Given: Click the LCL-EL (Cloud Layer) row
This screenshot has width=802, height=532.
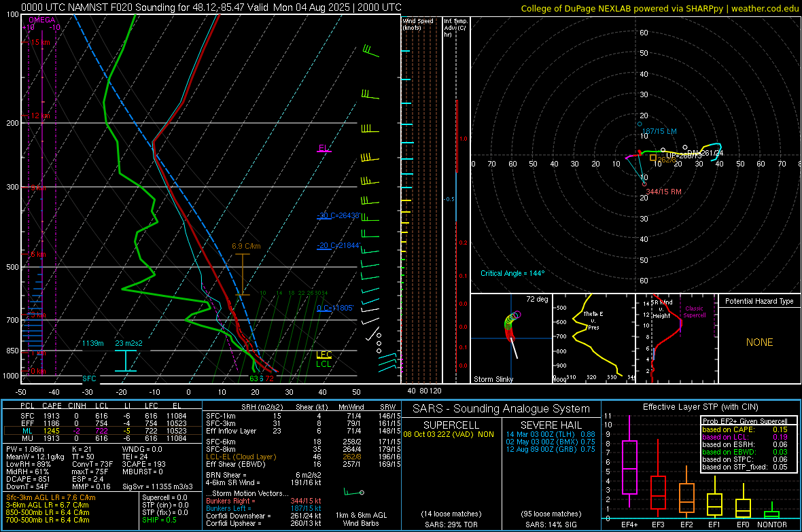Looking at the screenshot, I should tap(303, 457).
